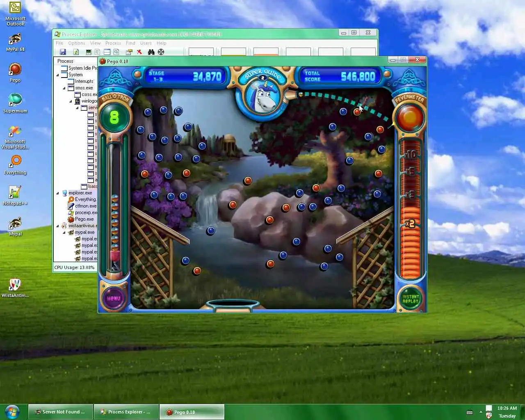The height and width of the screenshot is (420, 525).
Task: Select Microsoft Visual Studio desktop icon
Action: 15,137
